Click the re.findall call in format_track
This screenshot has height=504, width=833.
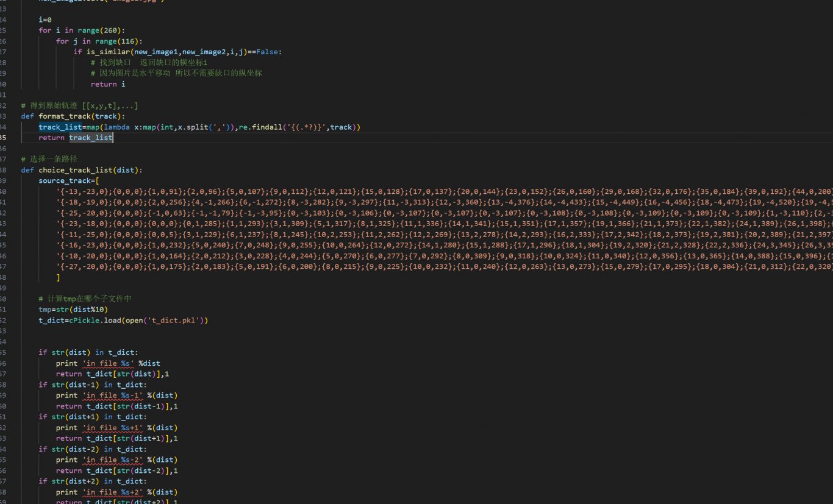click(298, 127)
